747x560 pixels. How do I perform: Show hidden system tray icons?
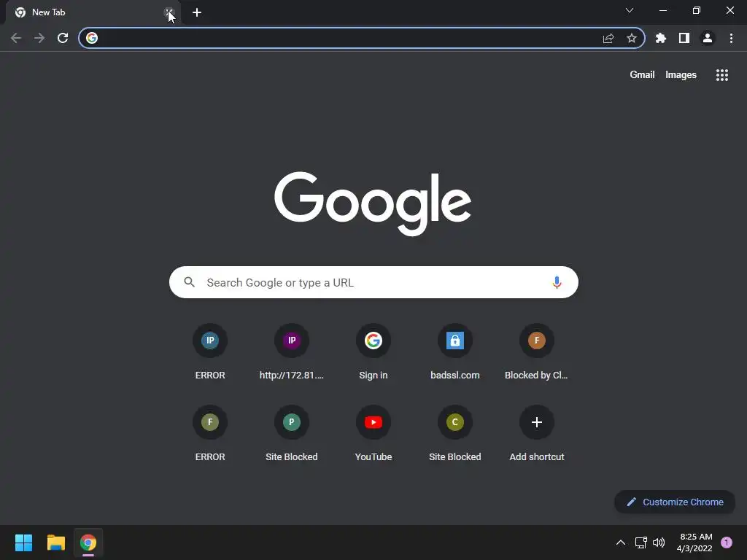point(621,542)
